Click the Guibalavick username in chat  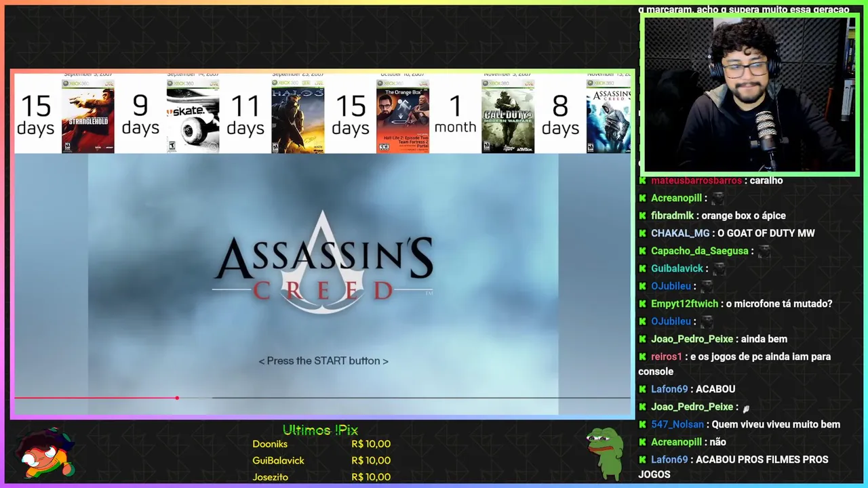tap(677, 269)
